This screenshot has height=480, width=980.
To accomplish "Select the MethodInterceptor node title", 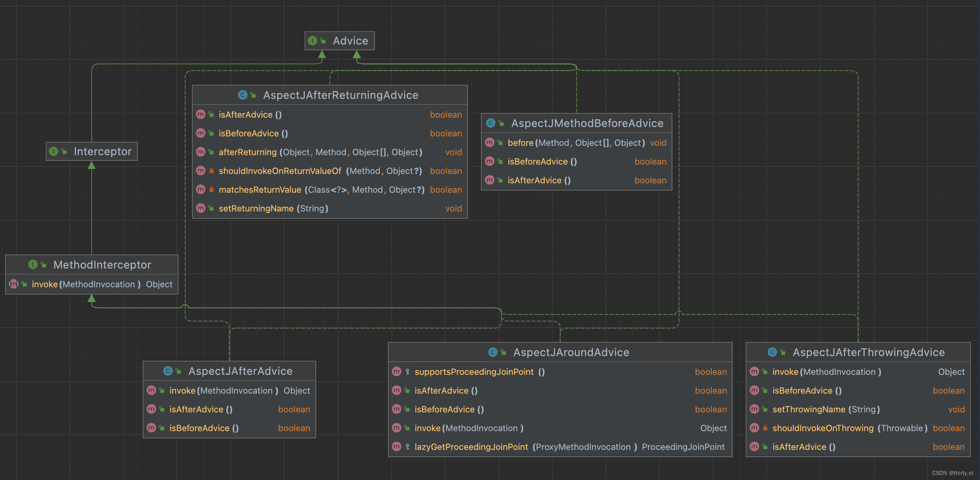I will click(102, 265).
